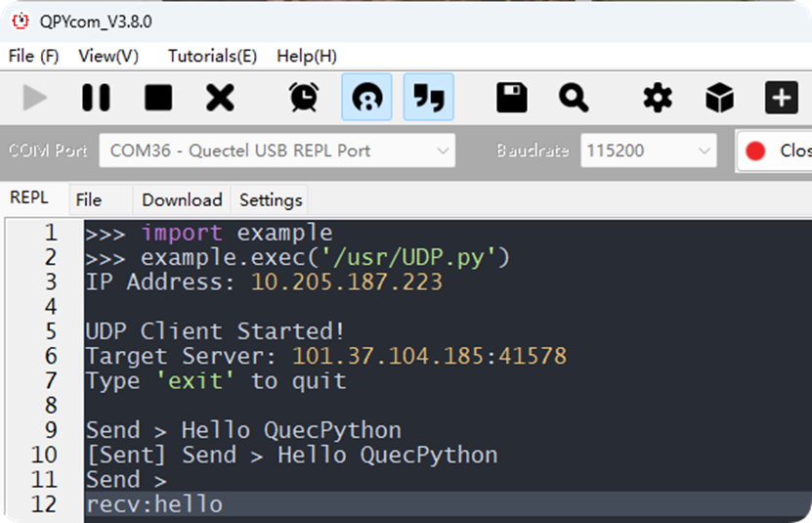Click the X cancel icon in toolbar
Image resolution: width=812 pixels, height=523 pixels.
pos(220,98)
